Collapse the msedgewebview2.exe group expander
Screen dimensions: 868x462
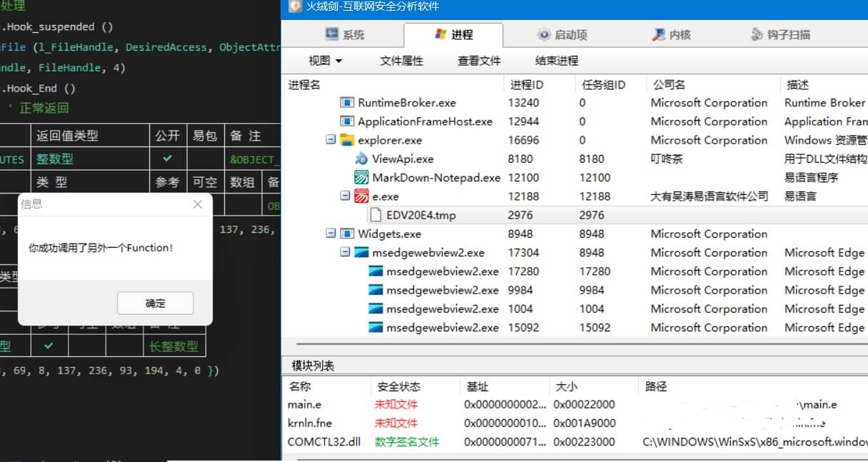pos(347,252)
